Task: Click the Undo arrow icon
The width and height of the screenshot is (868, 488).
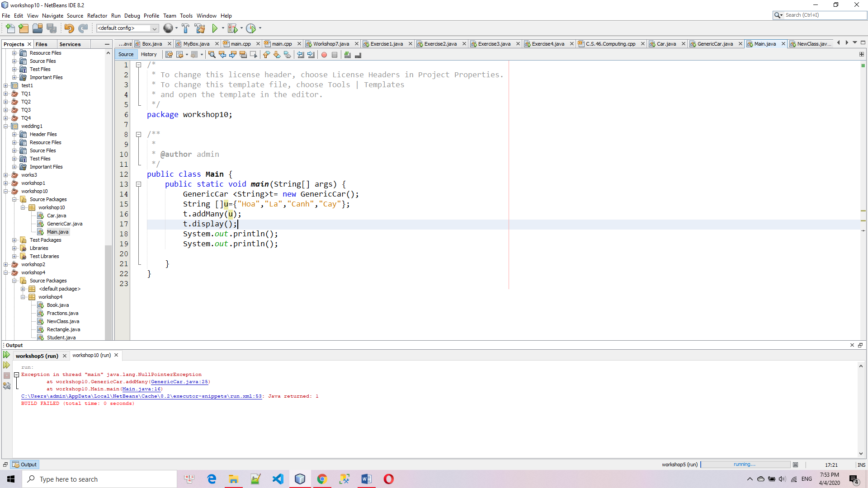Action: click(69, 28)
